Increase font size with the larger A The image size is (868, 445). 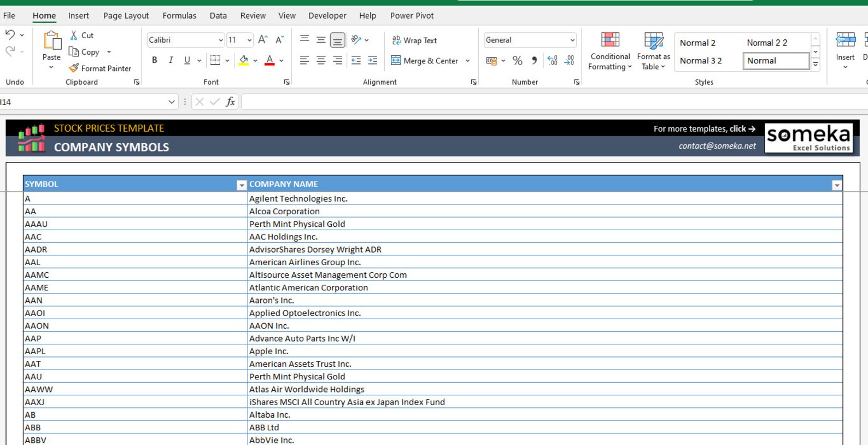pos(262,40)
